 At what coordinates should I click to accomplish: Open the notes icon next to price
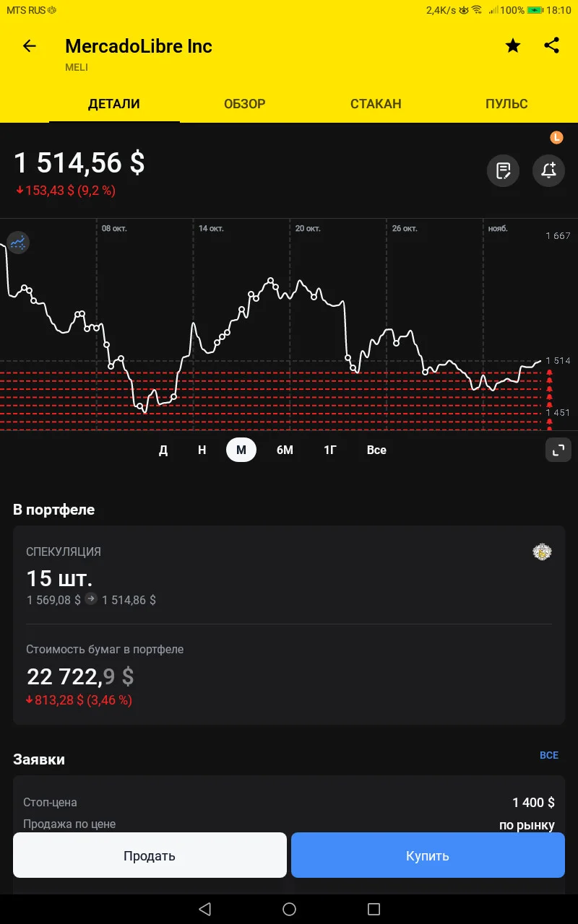(x=503, y=171)
